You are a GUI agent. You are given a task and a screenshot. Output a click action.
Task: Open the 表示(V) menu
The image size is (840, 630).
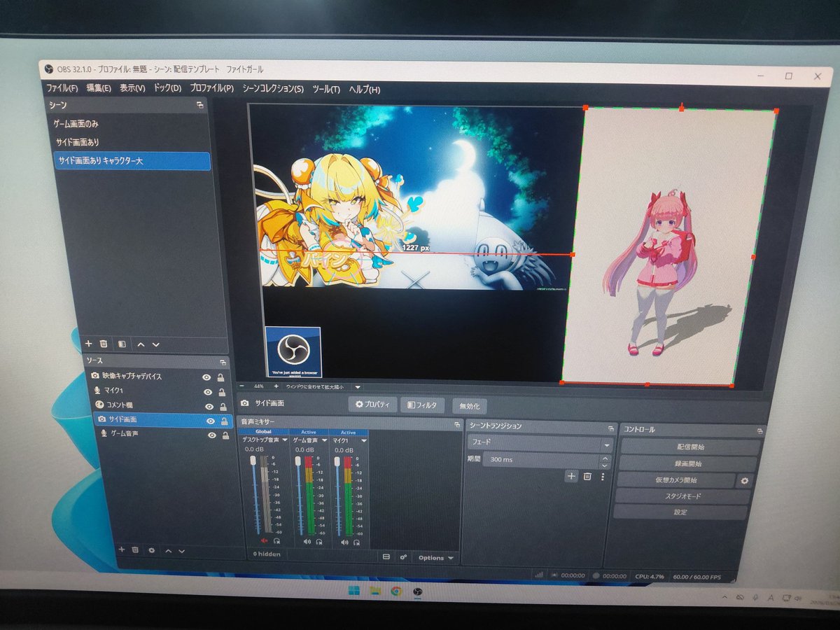click(132, 89)
